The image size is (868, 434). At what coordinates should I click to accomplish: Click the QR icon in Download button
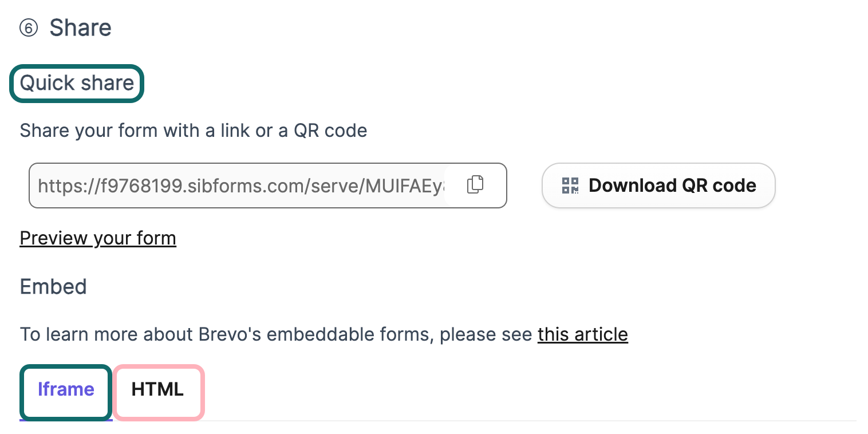coord(570,186)
